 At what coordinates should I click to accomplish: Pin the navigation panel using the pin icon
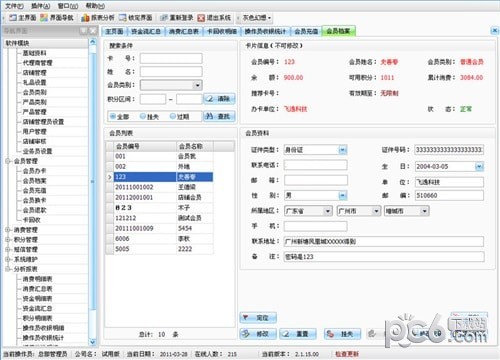(83, 31)
